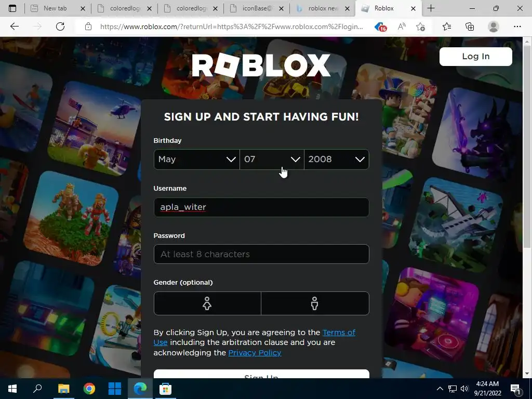Expand the birthday year dropdown
Image resolution: width=532 pixels, height=399 pixels.
pyautogui.click(x=337, y=159)
